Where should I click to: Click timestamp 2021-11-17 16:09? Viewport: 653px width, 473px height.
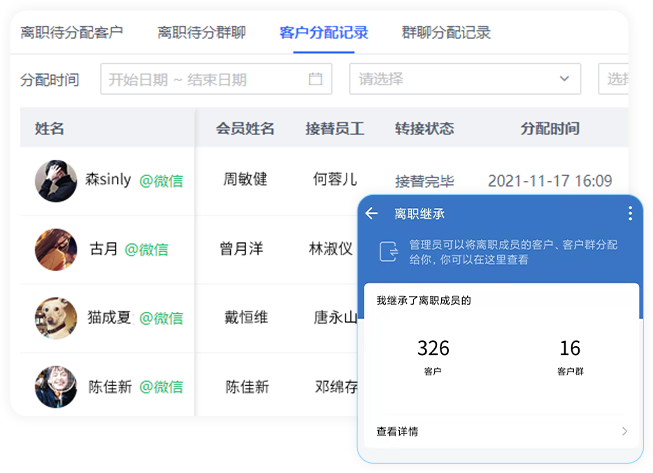coord(550,181)
